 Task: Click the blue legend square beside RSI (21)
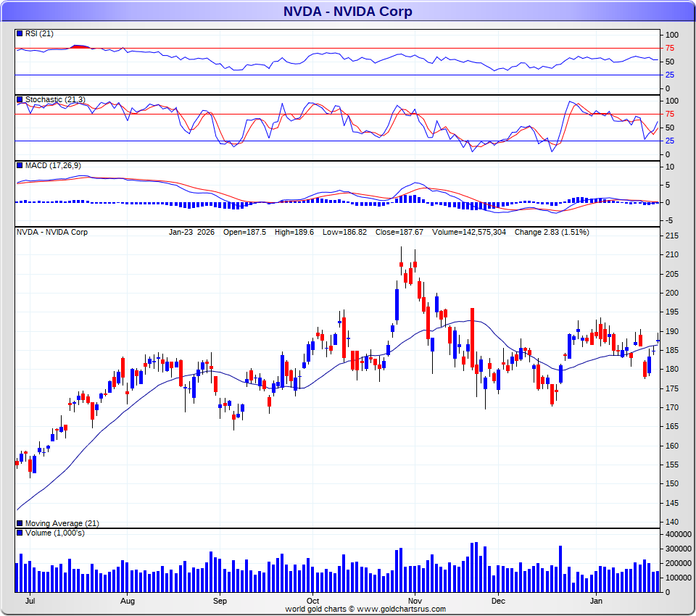pos(20,33)
